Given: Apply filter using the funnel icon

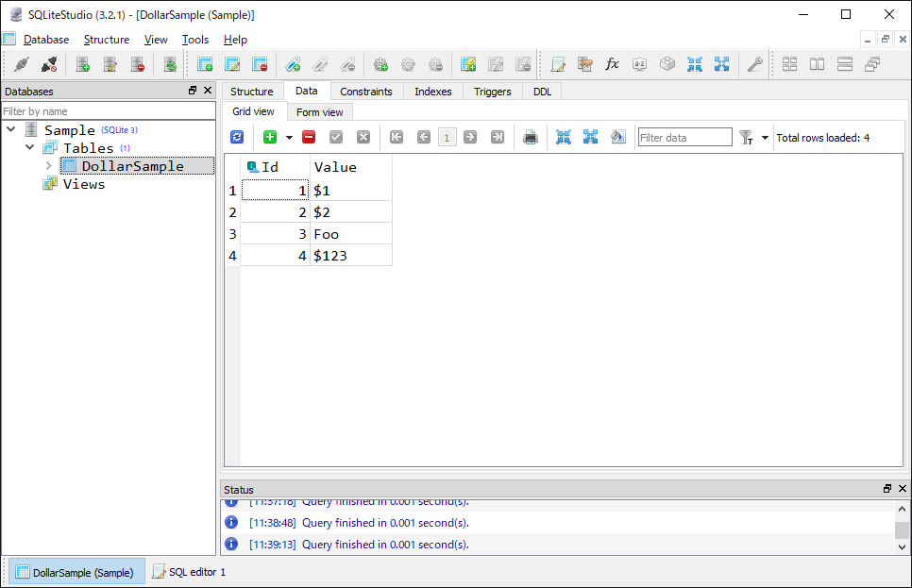Looking at the screenshot, I should coord(746,137).
